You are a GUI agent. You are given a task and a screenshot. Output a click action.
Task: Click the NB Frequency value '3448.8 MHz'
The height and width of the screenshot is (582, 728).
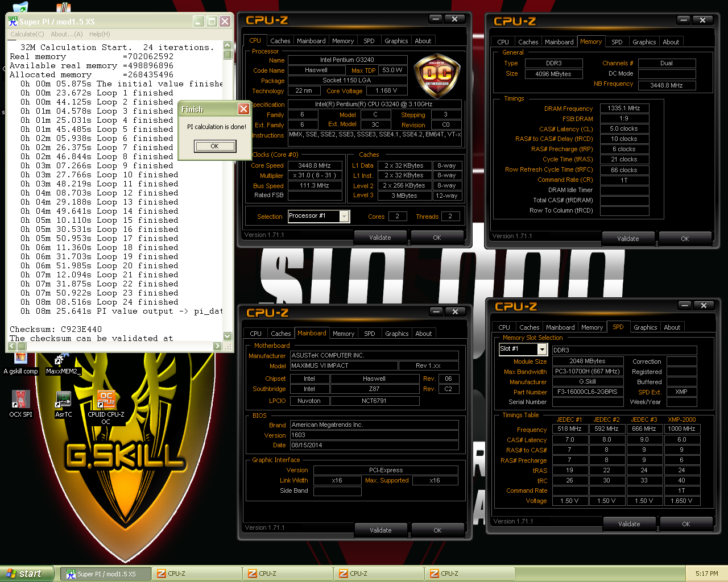tap(667, 85)
